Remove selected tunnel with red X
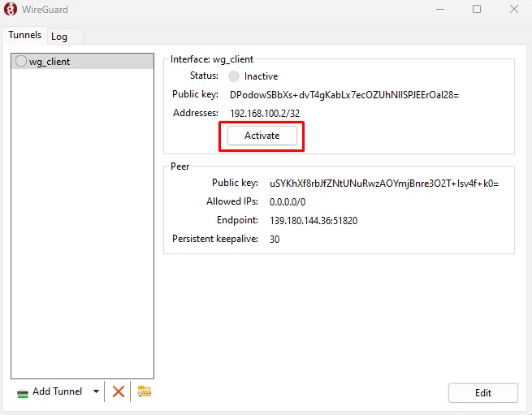This screenshot has width=532, height=415. pos(119,391)
